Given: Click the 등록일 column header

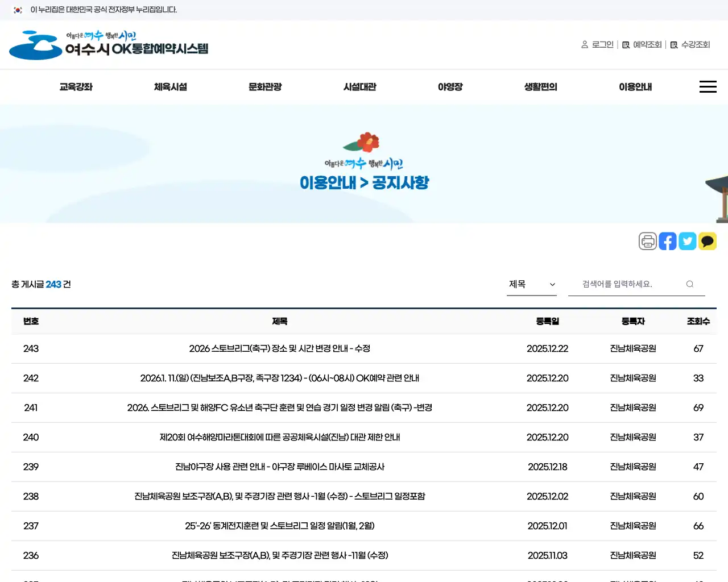Looking at the screenshot, I should [547, 321].
